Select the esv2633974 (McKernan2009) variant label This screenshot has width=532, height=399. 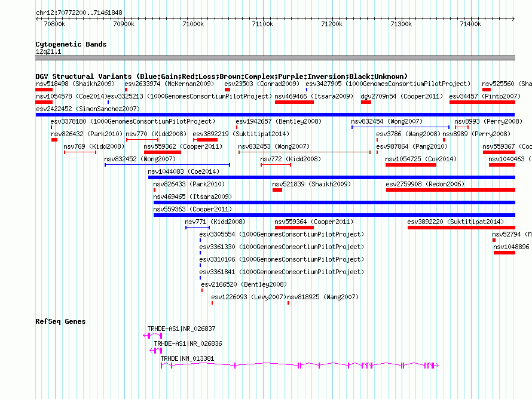click(x=169, y=84)
